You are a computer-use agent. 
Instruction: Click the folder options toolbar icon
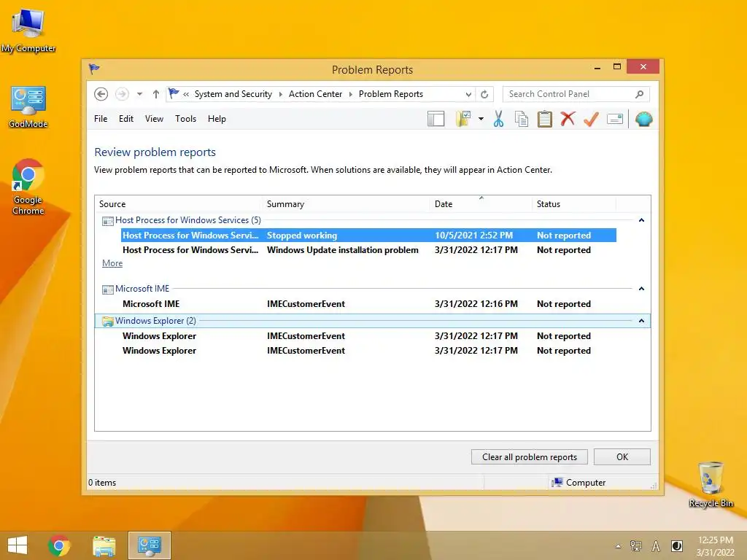click(463, 119)
